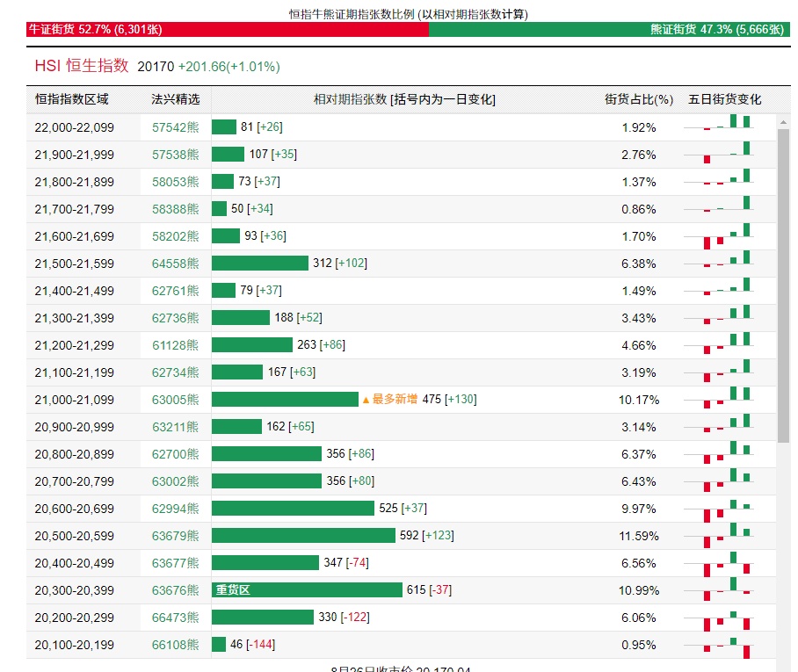Open the 66473熊 warrant link
798x672 pixels.
(175, 618)
